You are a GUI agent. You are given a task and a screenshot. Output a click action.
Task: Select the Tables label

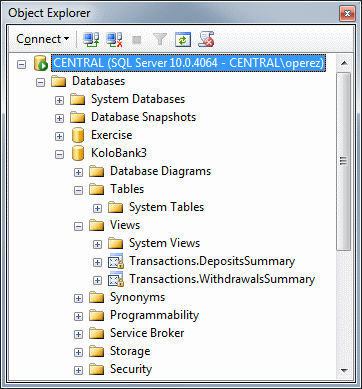127,189
